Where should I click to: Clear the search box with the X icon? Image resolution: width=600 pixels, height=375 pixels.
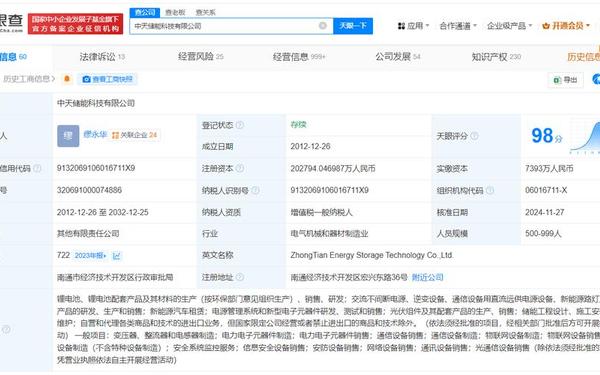[323, 26]
